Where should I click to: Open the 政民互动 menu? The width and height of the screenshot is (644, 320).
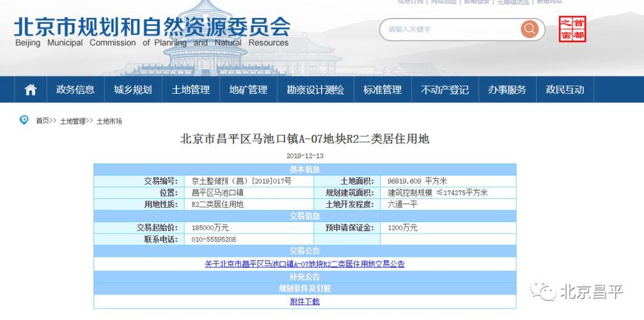point(565,90)
